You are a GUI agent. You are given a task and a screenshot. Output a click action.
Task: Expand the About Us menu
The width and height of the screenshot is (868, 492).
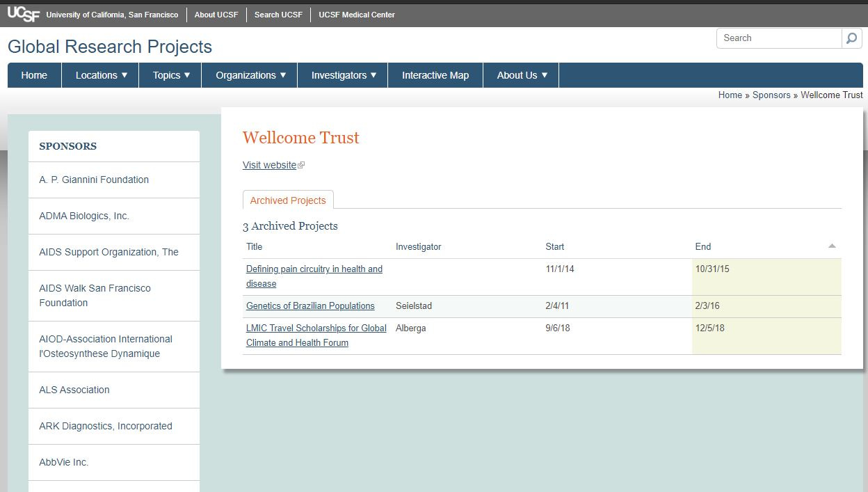(x=522, y=75)
